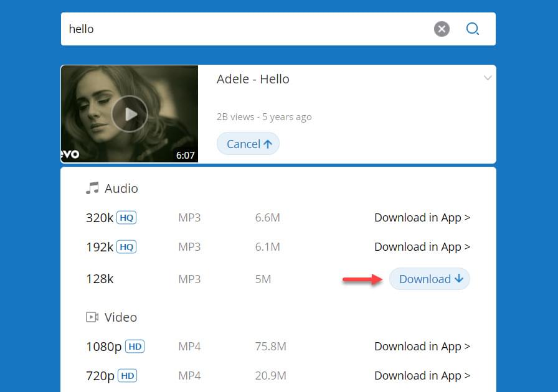558x392 pixels.
Task: Click the 5M file size
Action: coord(263,279)
